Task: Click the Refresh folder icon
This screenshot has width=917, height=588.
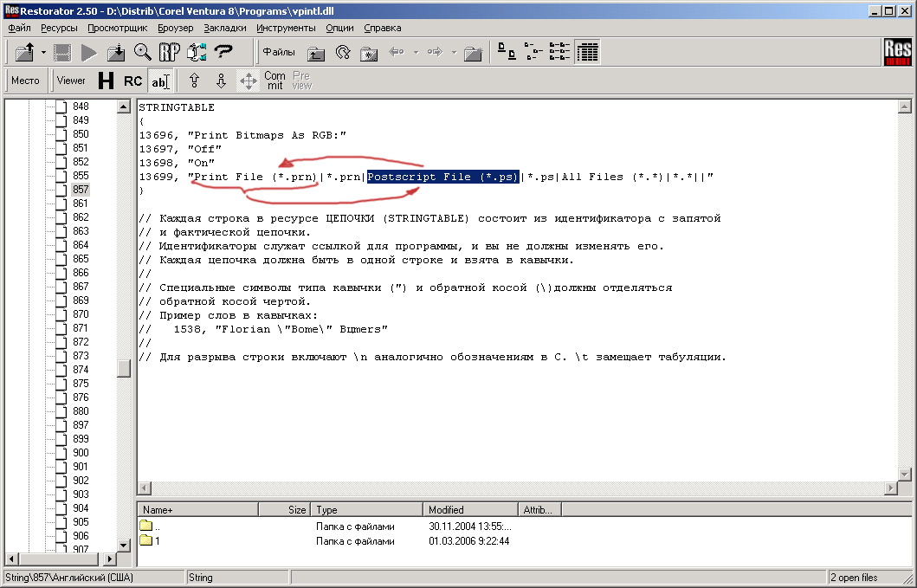Action: [343, 53]
